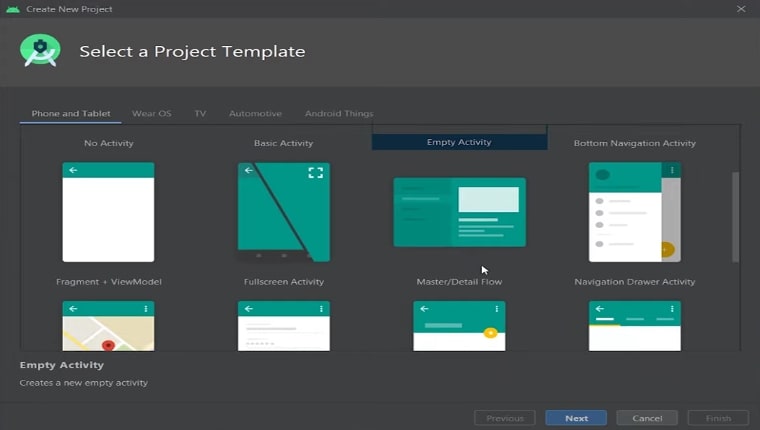Pick the Master/Detail Flow thumbnail
This screenshot has height=430, width=760.
point(459,326)
